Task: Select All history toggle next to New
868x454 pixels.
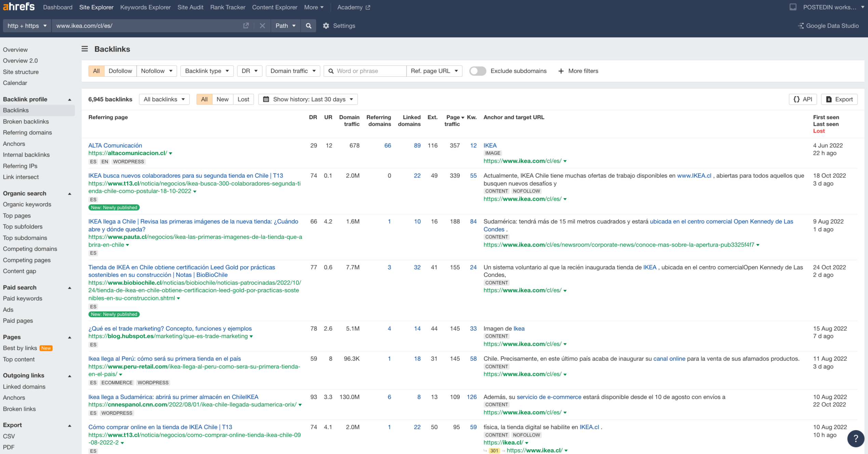Action: (204, 99)
